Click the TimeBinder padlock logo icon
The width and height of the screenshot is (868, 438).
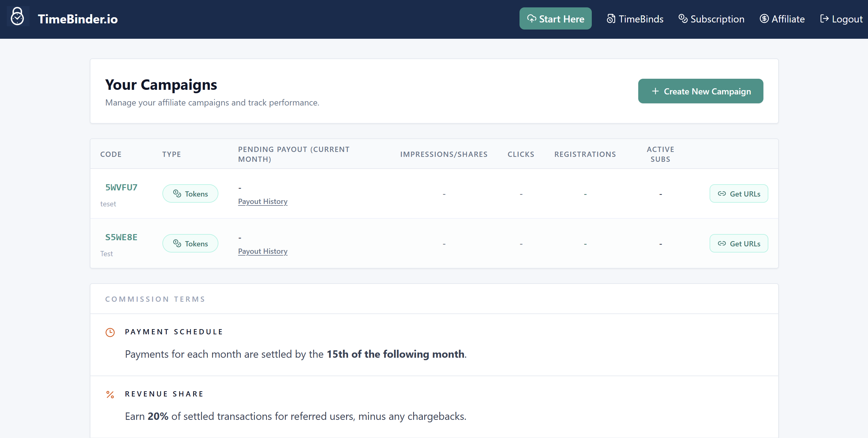point(17,17)
